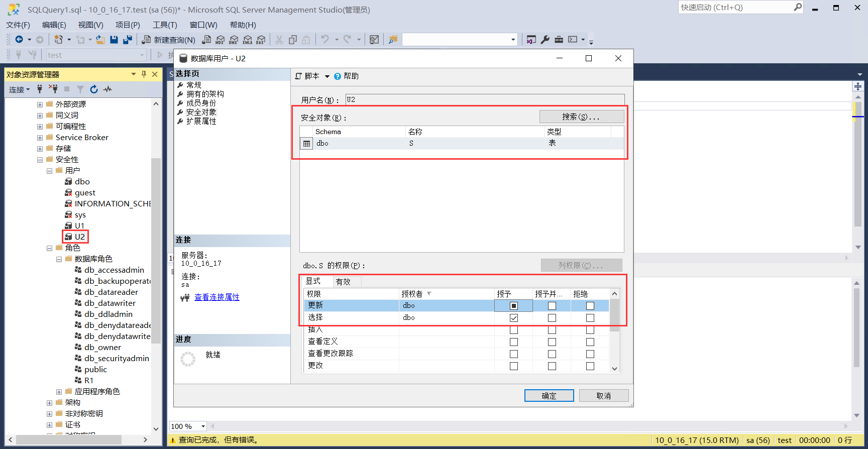Click the new project icon in the toolbar
868x449 pixels.
(x=59, y=39)
